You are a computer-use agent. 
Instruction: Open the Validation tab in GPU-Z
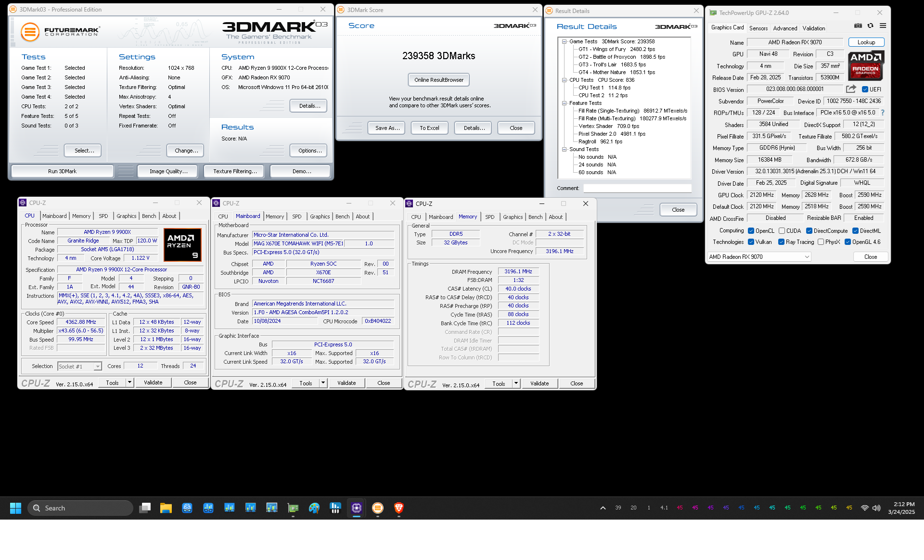point(814,28)
